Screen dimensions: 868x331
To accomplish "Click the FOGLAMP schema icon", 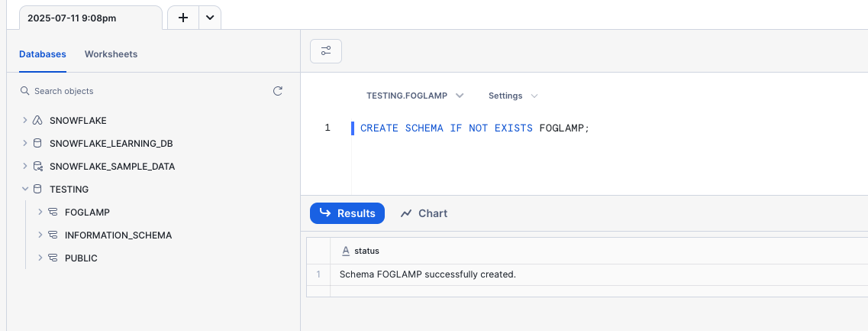I will click(53, 213).
